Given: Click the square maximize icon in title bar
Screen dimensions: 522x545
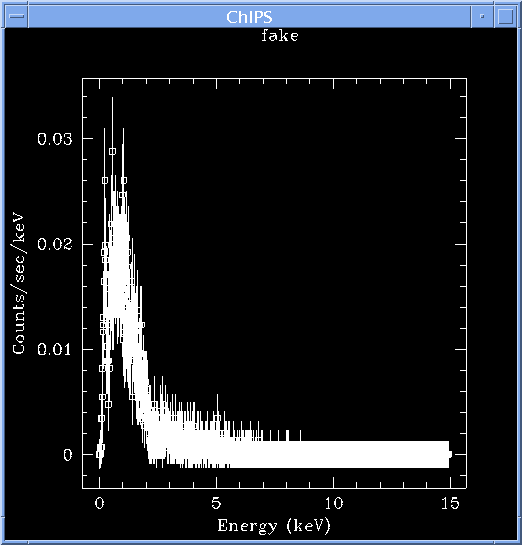Looking at the screenshot, I should [x=506, y=16].
